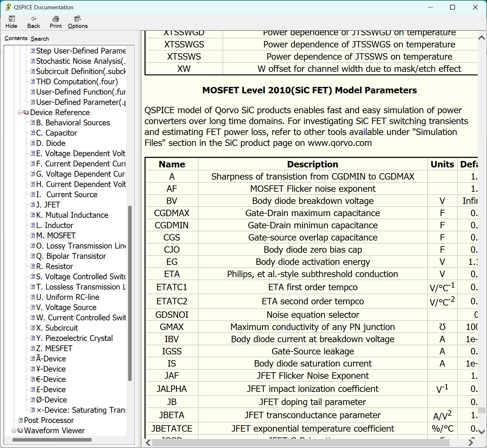Click page icon beside B. Behavioral Sources
Image resolution: width=487 pixels, height=448 pixels.
click(33, 123)
